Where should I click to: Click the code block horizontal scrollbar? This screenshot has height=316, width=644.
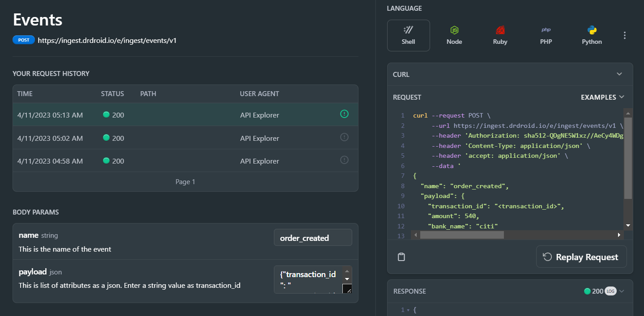(461, 235)
